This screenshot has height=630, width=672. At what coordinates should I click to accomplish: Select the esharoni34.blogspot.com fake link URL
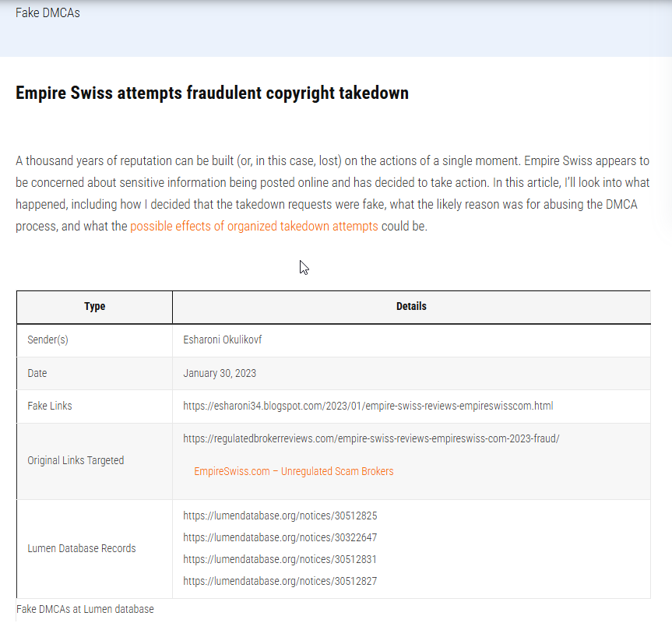(x=368, y=406)
